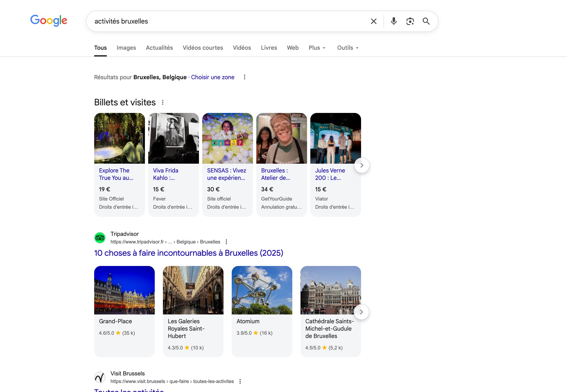The height and width of the screenshot is (392, 567).
Task: Advance Tripadvisor attractions carousel with arrow
Action: [x=361, y=312]
